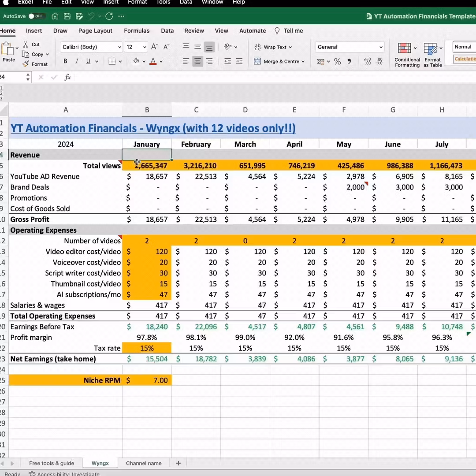Image resolution: width=476 pixels, height=476 pixels.
Task: Expand the General number format dropdown
Action: [x=381, y=47]
